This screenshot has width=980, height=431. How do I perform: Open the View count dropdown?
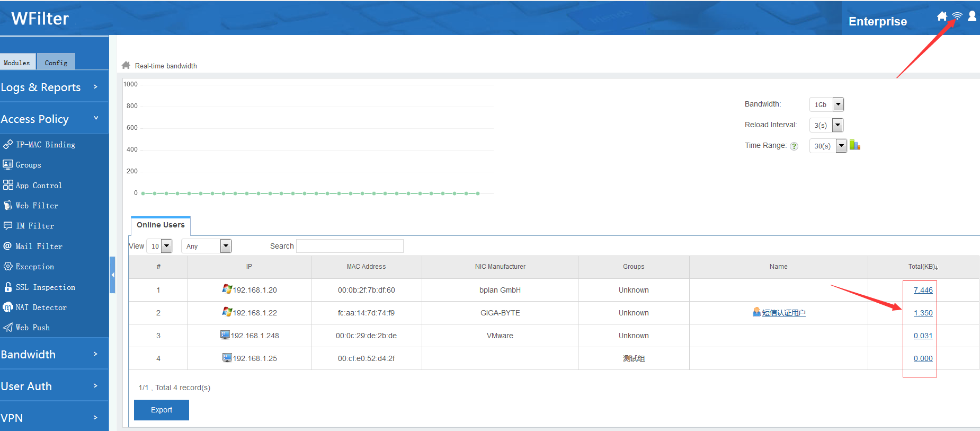pos(166,246)
